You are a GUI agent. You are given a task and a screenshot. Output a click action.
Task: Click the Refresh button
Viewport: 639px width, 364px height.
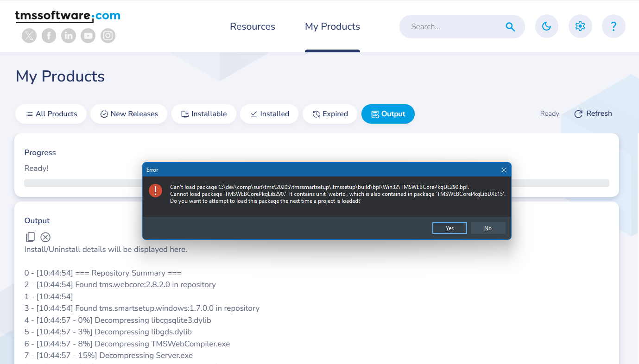point(593,114)
